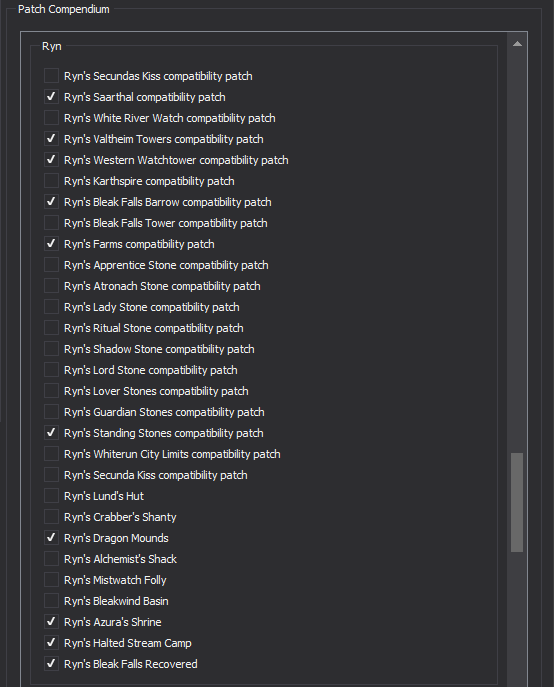Uncheck Ryn's Farms compatibility patch

tap(51, 244)
